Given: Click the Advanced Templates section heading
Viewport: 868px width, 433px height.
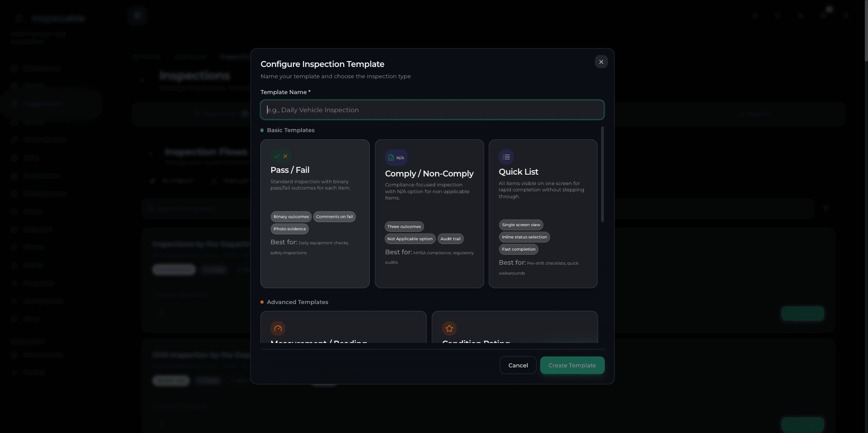Looking at the screenshot, I should coord(297,302).
